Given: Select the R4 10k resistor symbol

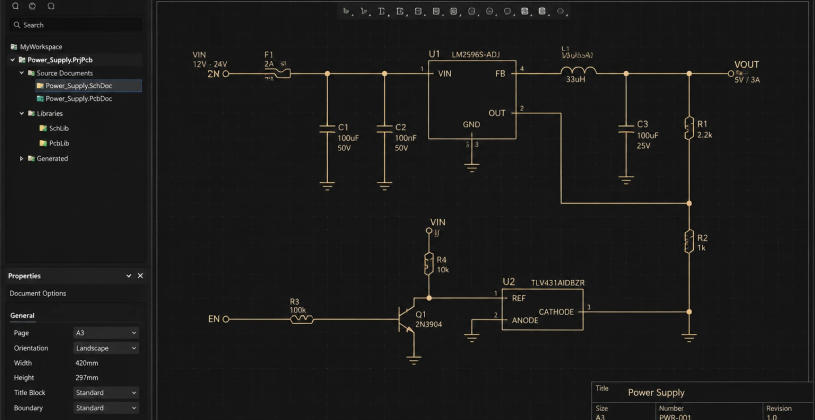Looking at the screenshot, I should tap(428, 264).
